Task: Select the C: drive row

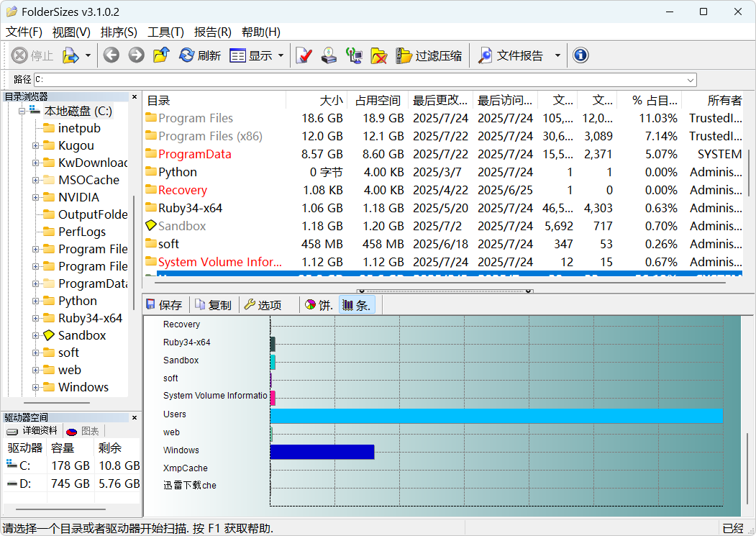Action: point(72,465)
